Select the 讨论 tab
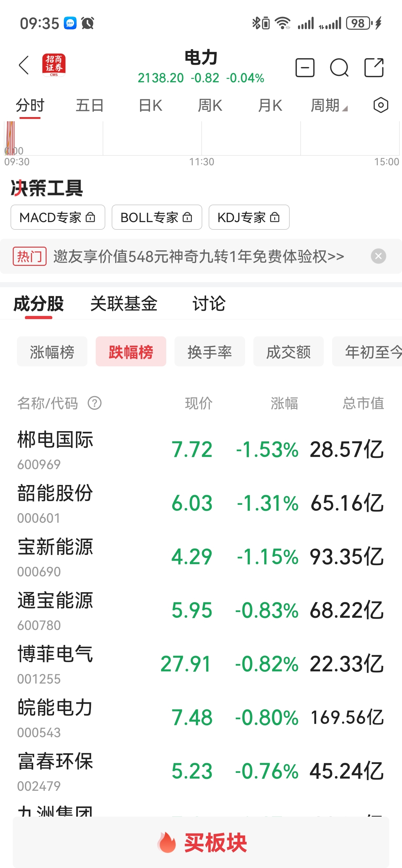The height and width of the screenshot is (868, 402). click(209, 304)
